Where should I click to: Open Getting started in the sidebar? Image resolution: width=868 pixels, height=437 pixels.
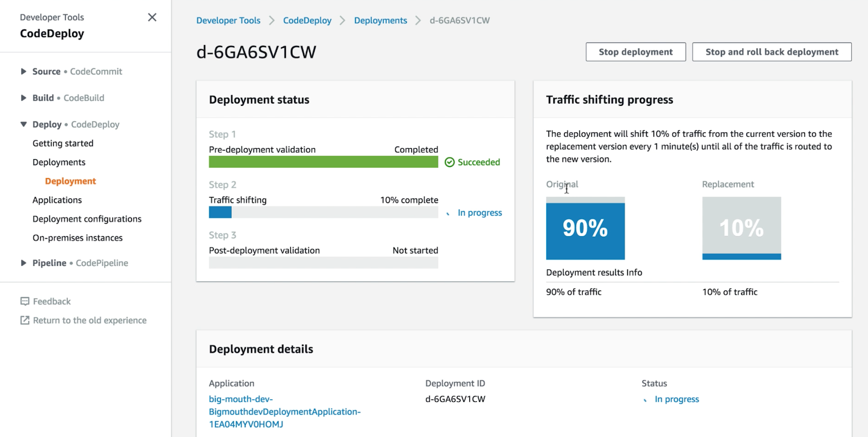click(63, 143)
